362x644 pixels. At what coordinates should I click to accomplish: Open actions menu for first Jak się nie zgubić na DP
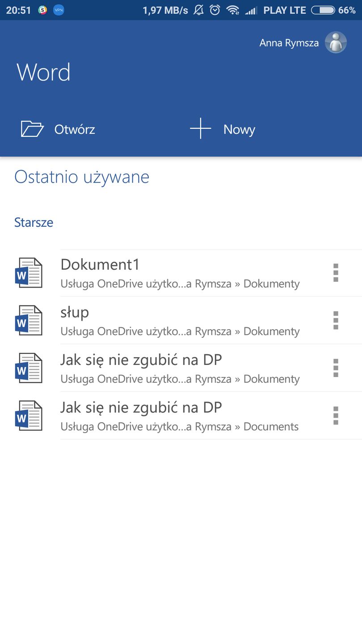(336, 369)
